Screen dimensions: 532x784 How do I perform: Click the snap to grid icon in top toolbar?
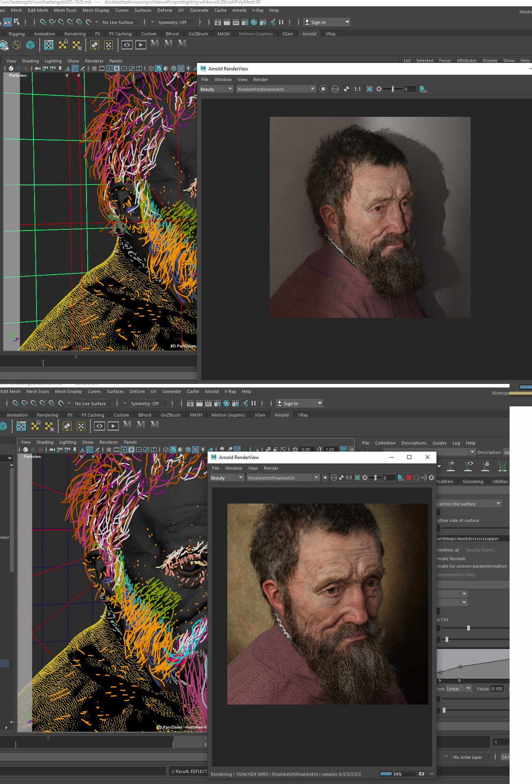pos(44,22)
